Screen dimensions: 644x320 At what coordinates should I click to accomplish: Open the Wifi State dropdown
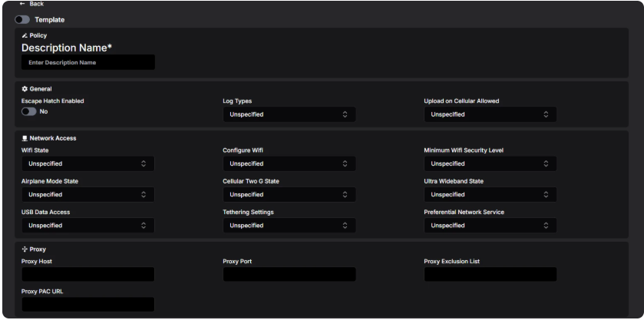point(88,164)
